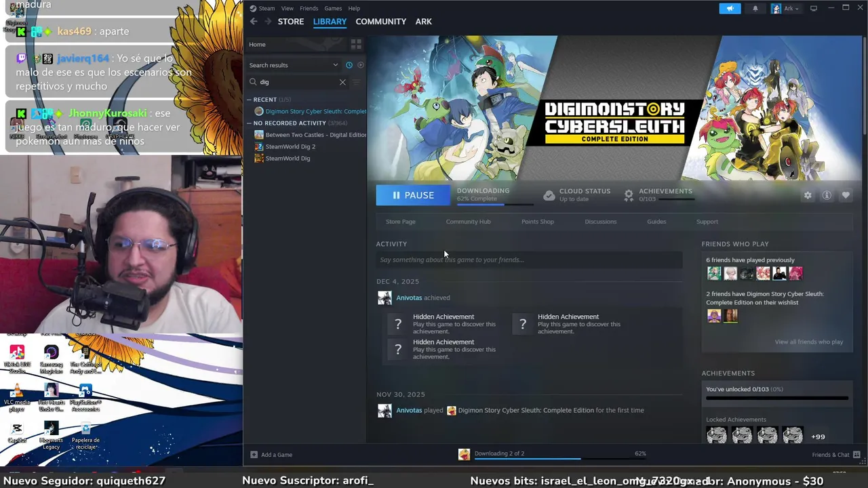Go forward with the right arrow

pyautogui.click(x=268, y=22)
